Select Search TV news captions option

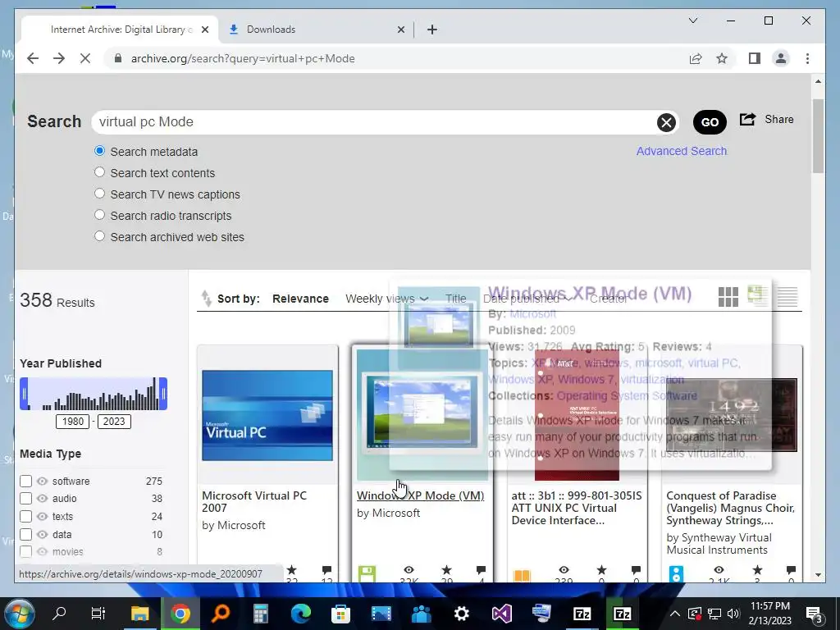click(99, 194)
